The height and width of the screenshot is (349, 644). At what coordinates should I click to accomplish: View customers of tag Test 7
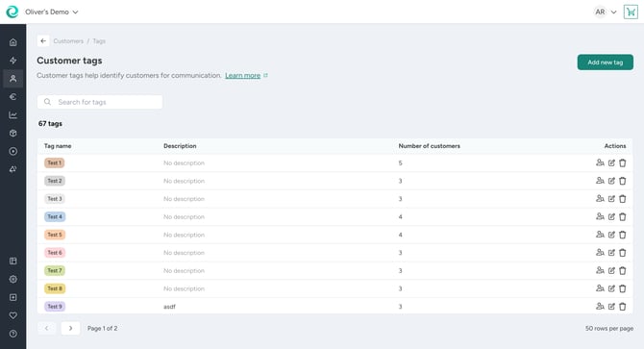click(600, 270)
